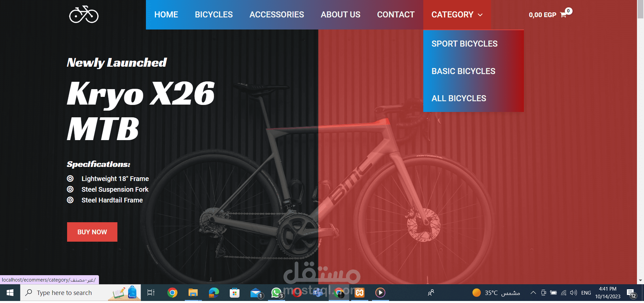Click the page's vertical scrollbar thumb
The image size is (644, 303).
(640, 9)
